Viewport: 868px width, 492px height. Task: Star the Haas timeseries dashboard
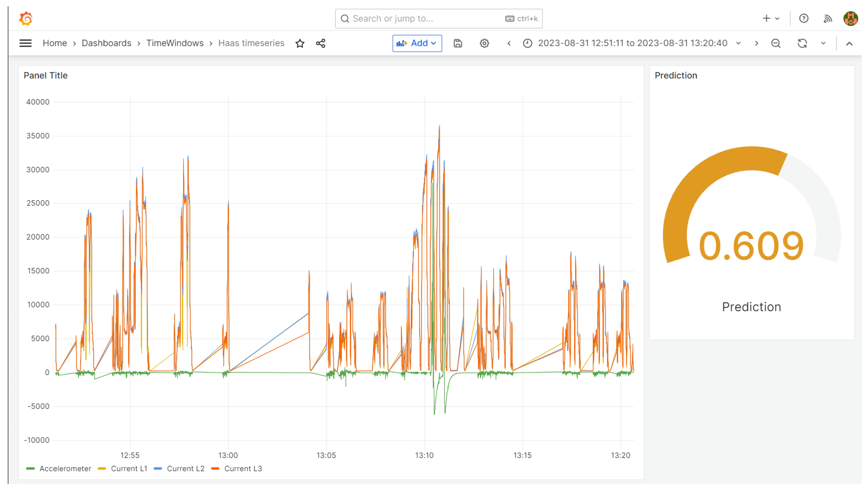(300, 44)
